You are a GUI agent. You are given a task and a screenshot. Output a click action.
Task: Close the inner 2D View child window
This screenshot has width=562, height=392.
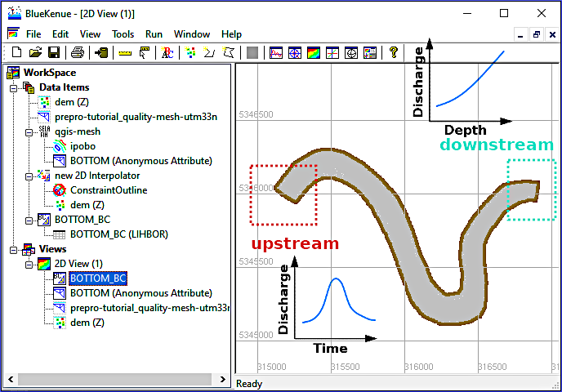tap(552, 35)
